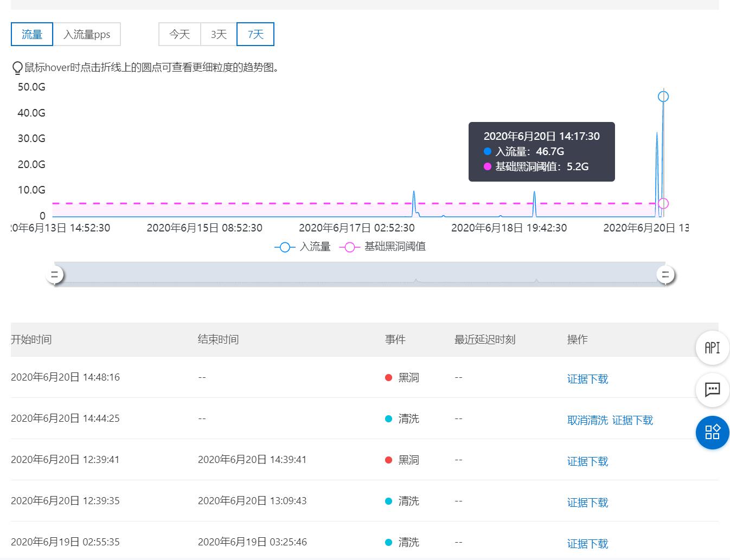
Task: Click x-axis label 2020年6月15日 08:52:30
Action: [x=204, y=228]
